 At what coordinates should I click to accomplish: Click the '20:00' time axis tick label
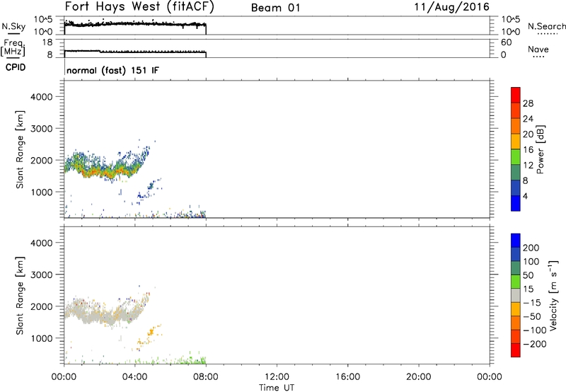tap(418, 377)
